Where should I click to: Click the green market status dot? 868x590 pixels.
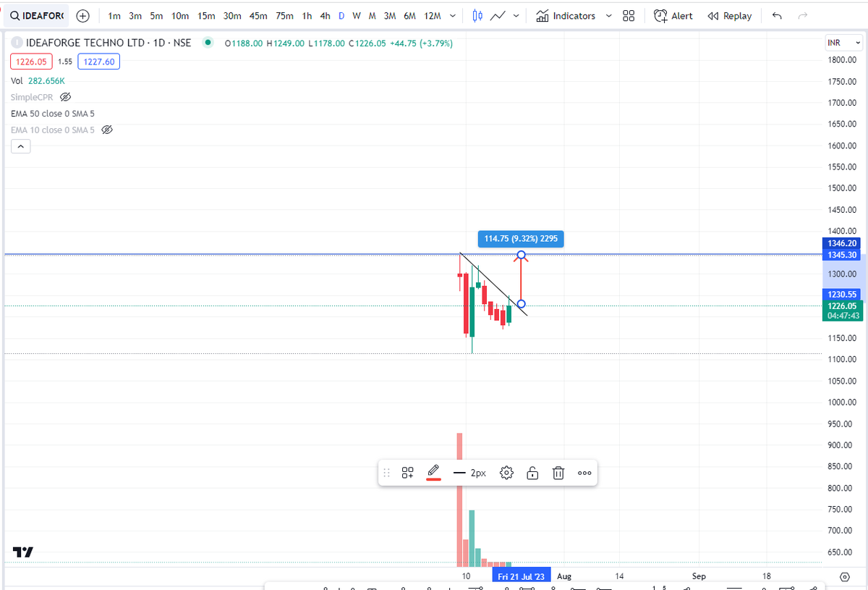click(208, 43)
